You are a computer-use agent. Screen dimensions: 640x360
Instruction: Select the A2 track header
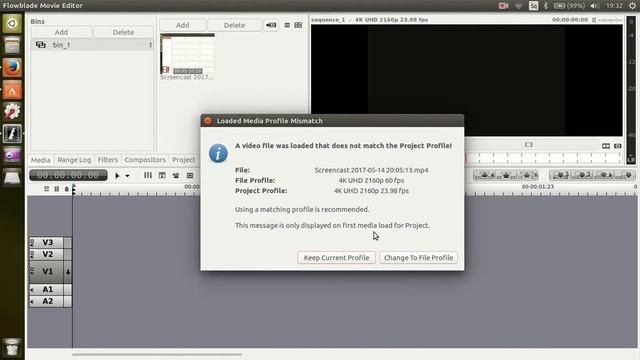click(48, 301)
